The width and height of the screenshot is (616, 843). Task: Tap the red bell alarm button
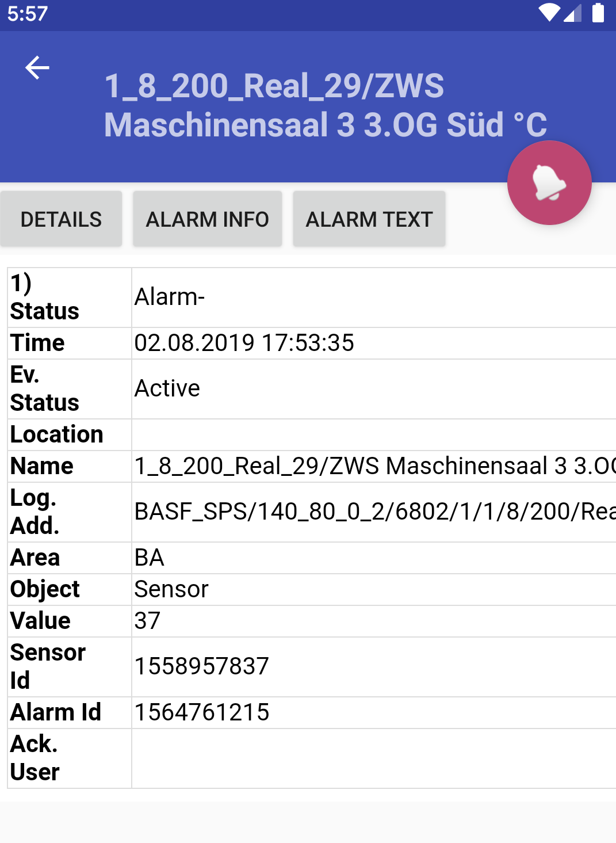[x=549, y=183]
